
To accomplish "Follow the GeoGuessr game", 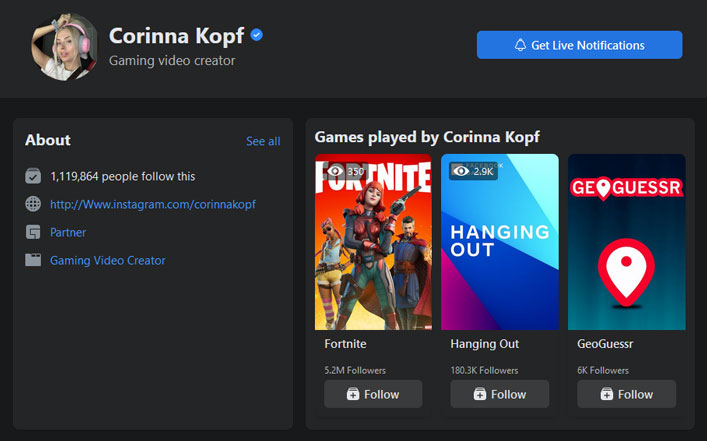I will coord(627,394).
